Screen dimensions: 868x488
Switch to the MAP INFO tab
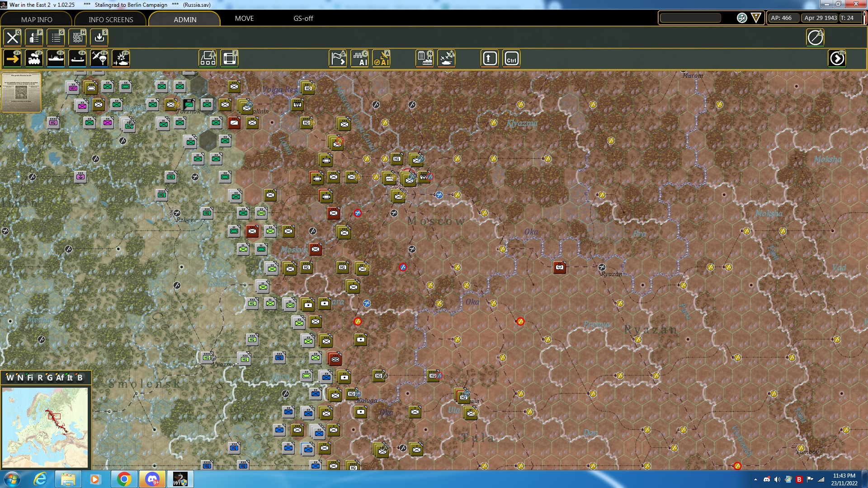click(36, 19)
